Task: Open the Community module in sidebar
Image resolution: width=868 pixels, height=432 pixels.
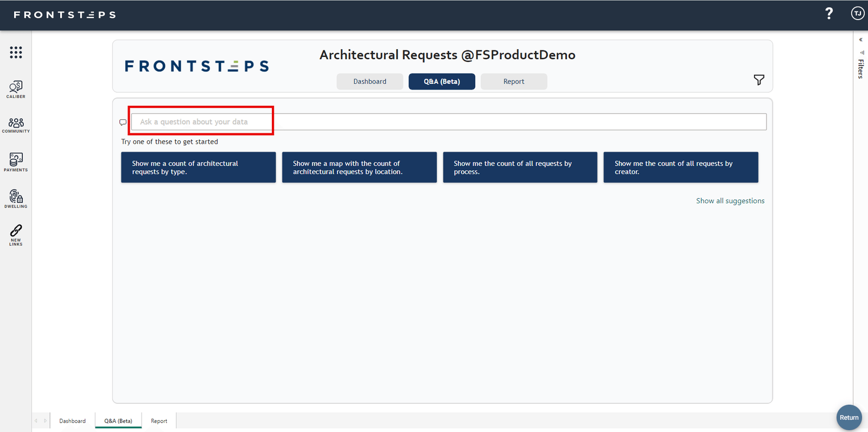Action: (16, 125)
